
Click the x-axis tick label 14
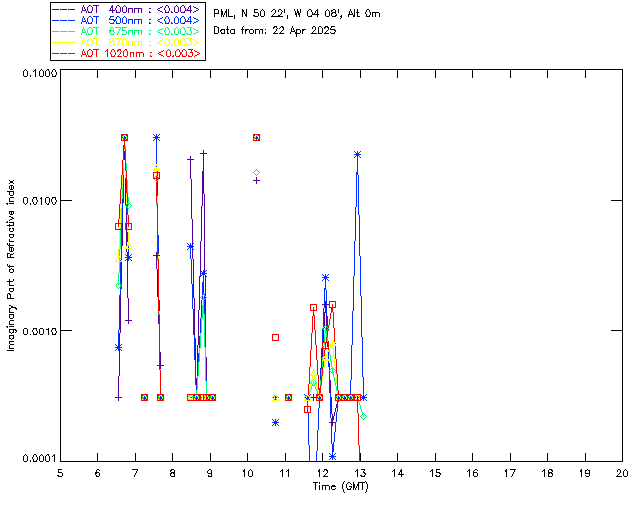(398, 473)
